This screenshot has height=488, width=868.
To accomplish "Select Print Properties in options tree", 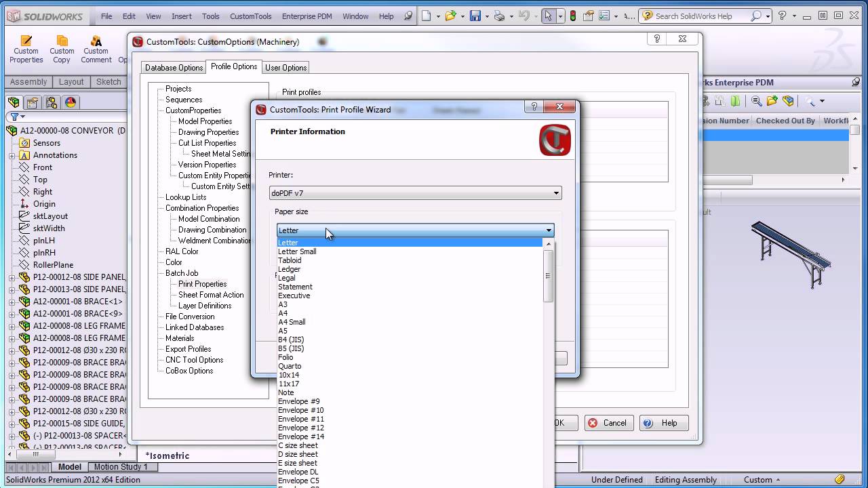I will (202, 284).
